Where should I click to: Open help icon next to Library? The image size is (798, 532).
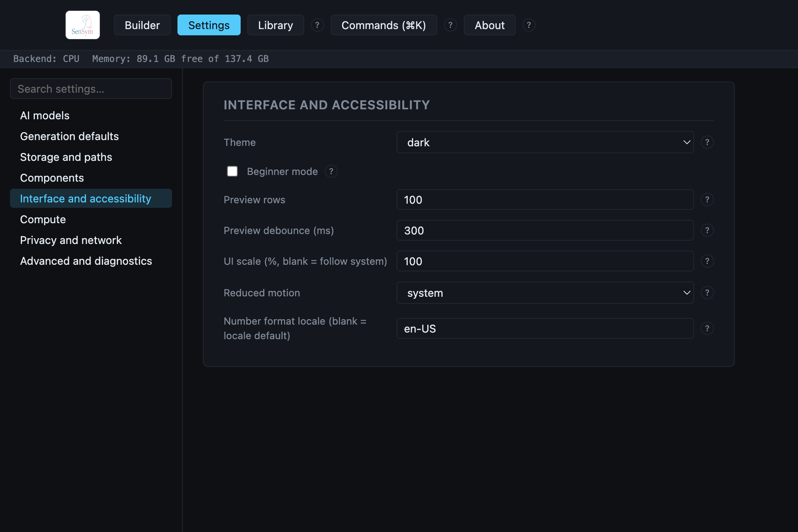pos(317,25)
